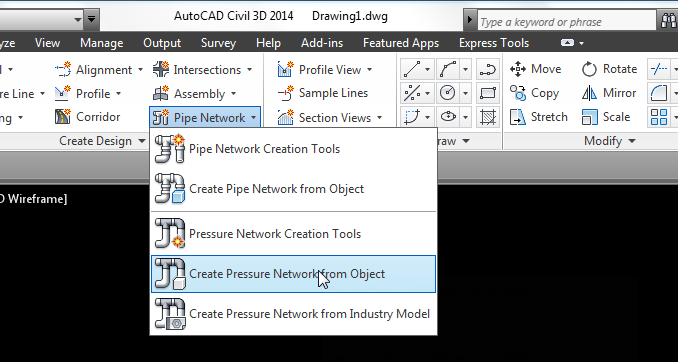Click the Scale tool
678x362 pixels.
(606, 117)
